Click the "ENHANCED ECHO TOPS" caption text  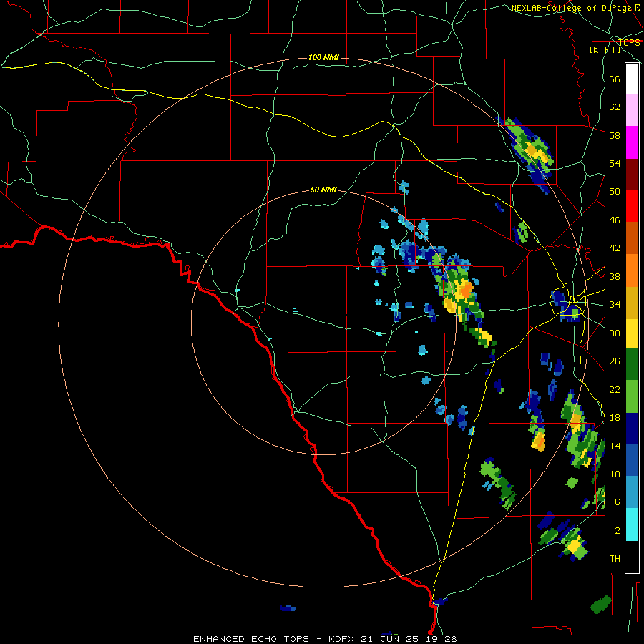(251, 639)
